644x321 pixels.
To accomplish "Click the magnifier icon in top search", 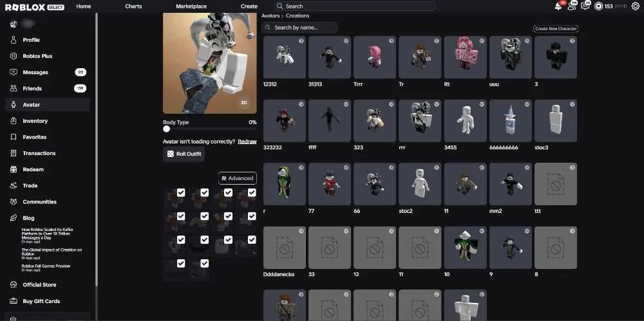I will (279, 6).
